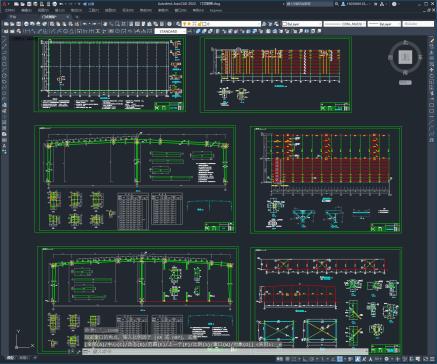
Task: Click Save in the quick access toolbar
Action: pyautogui.click(x=29, y=4)
